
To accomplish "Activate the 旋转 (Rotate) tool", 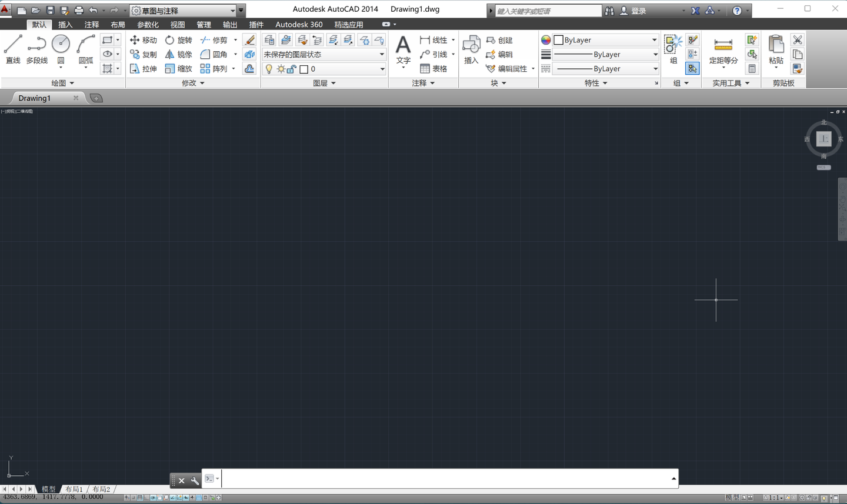I will (178, 40).
